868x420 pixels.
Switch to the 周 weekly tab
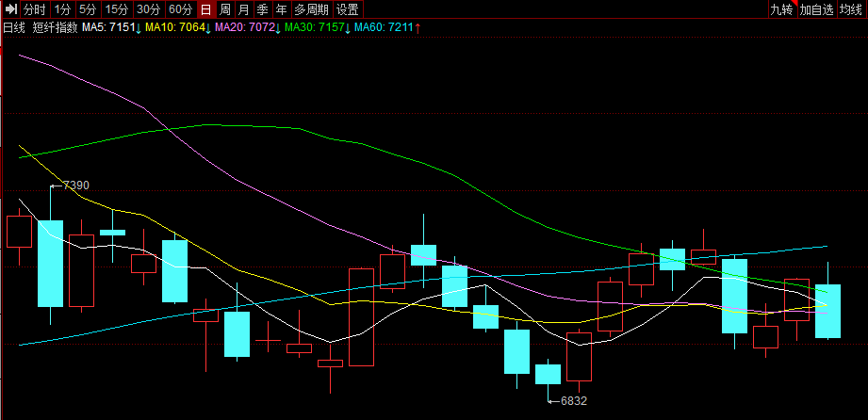224,8
